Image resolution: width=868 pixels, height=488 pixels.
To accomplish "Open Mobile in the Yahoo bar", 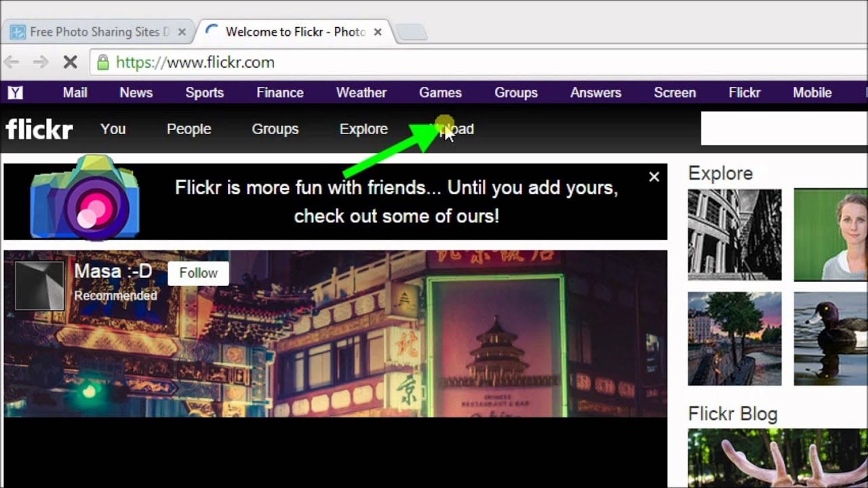I will point(812,93).
